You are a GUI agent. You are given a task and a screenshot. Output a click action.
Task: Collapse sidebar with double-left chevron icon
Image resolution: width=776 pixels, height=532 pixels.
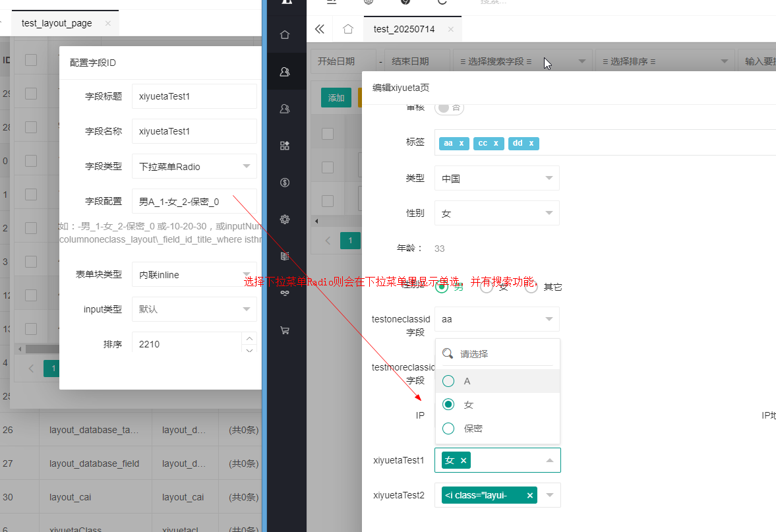[320, 29]
